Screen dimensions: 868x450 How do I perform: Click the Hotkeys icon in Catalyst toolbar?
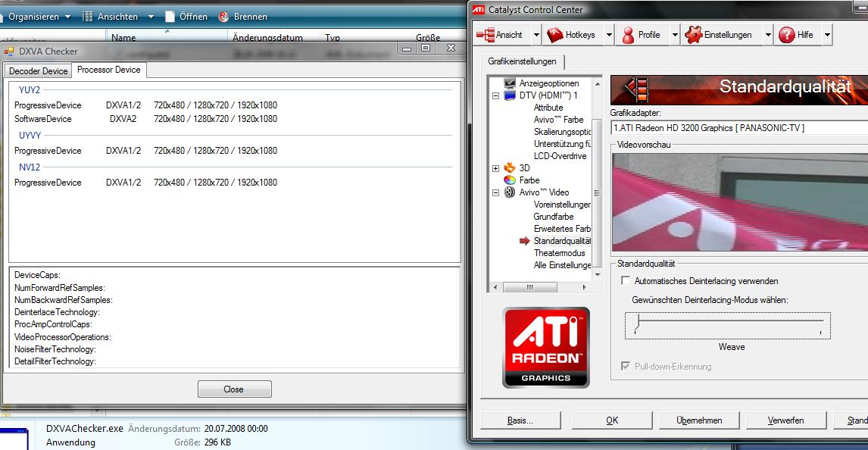[x=555, y=35]
